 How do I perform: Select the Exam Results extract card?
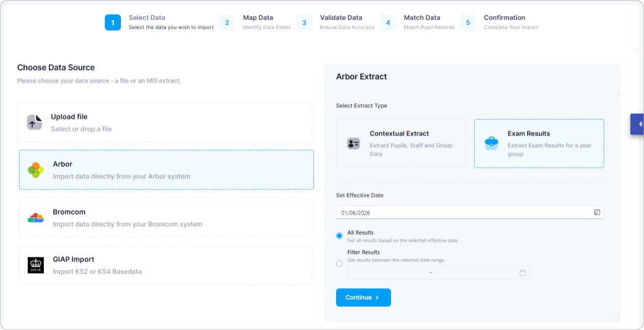(539, 144)
